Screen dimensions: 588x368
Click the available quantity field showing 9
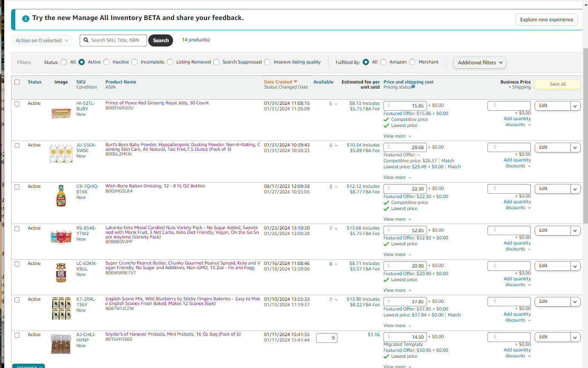[x=327, y=338]
